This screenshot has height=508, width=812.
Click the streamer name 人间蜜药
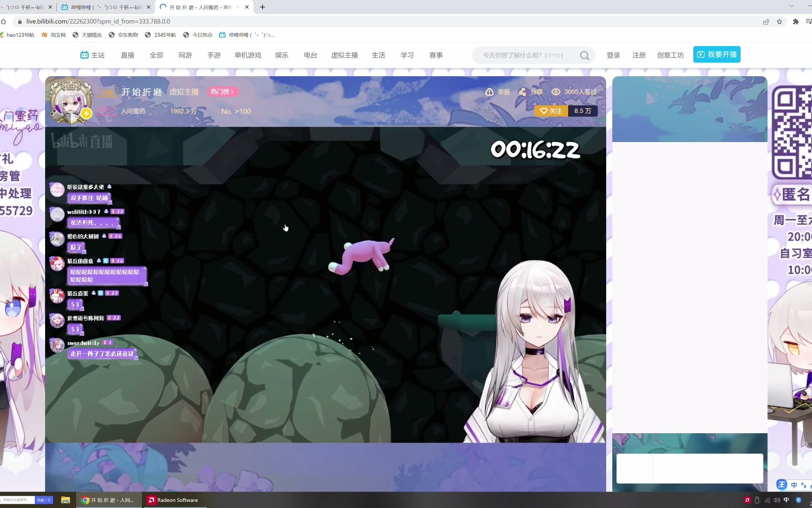(x=133, y=111)
